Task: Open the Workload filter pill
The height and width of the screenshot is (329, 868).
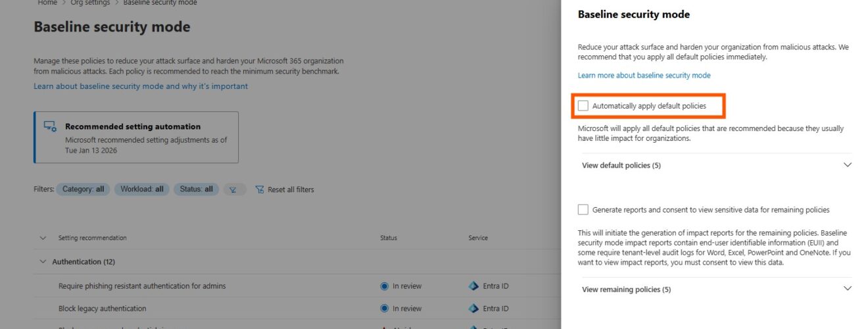Action: coord(142,190)
